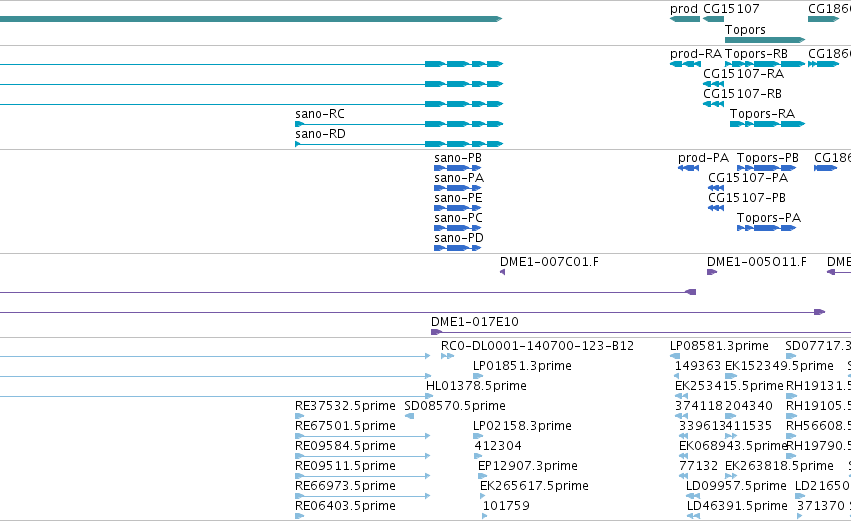Select the EK265617.5prime EST

(x=482, y=496)
